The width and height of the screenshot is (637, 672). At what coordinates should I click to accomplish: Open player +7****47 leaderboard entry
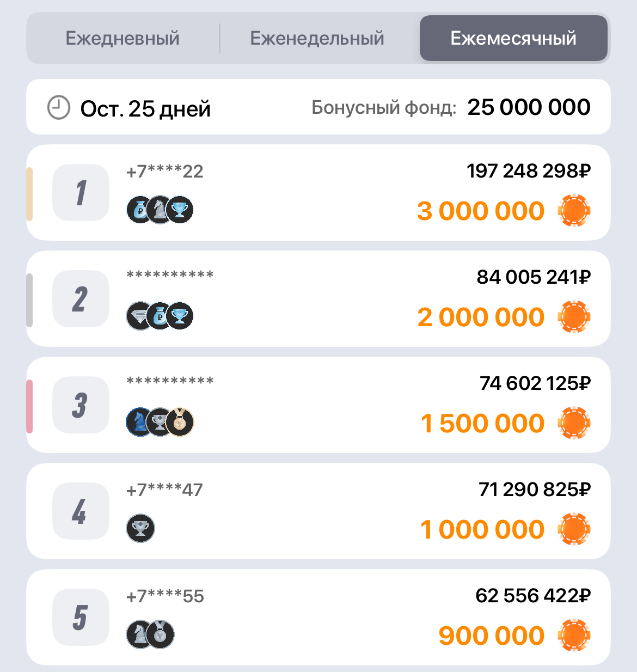coord(318,511)
